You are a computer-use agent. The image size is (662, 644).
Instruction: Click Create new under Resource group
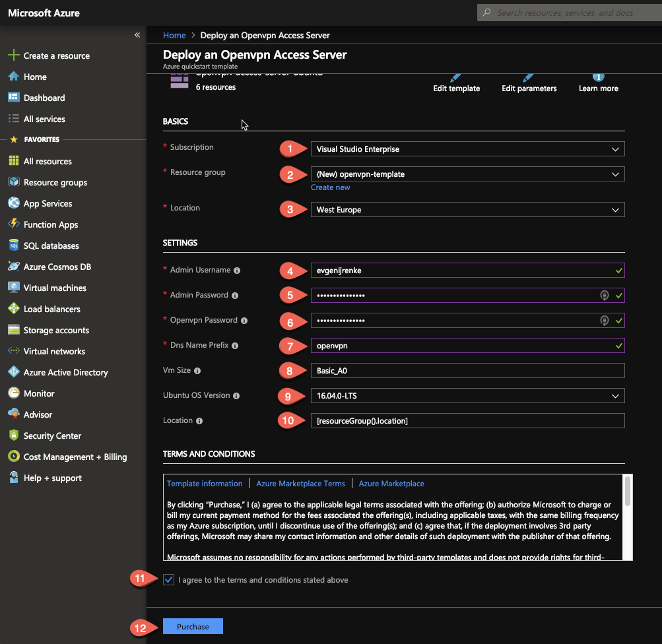(330, 187)
